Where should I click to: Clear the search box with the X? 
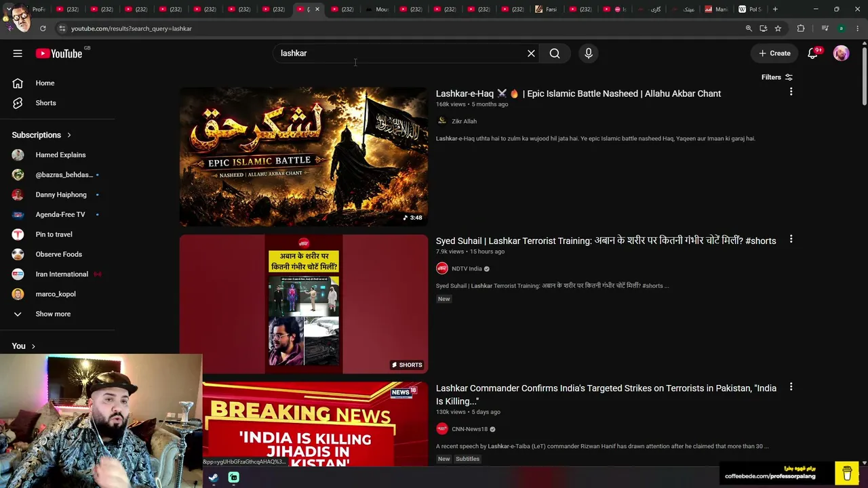[x=531, y=54]
